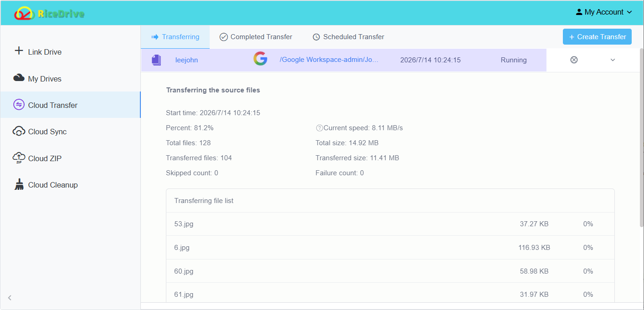Click the 31.97 KB size value

pos(534,295)
